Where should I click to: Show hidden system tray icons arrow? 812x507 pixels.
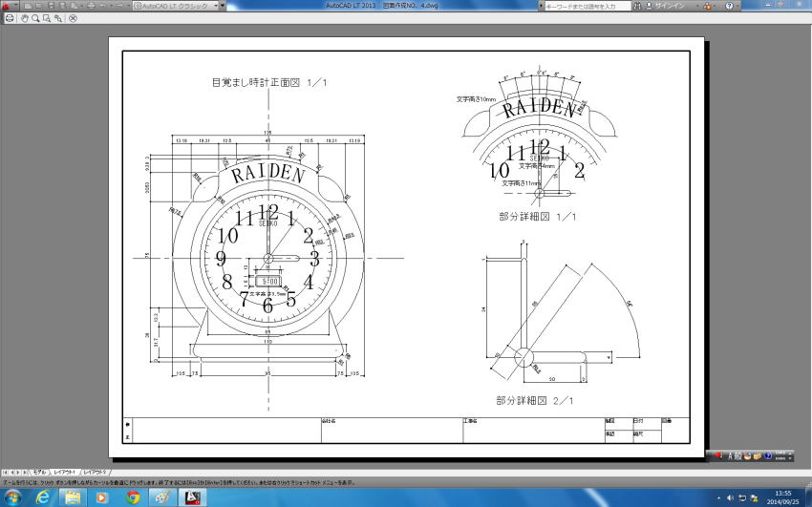pyautogui.click(x=718, y=497)
